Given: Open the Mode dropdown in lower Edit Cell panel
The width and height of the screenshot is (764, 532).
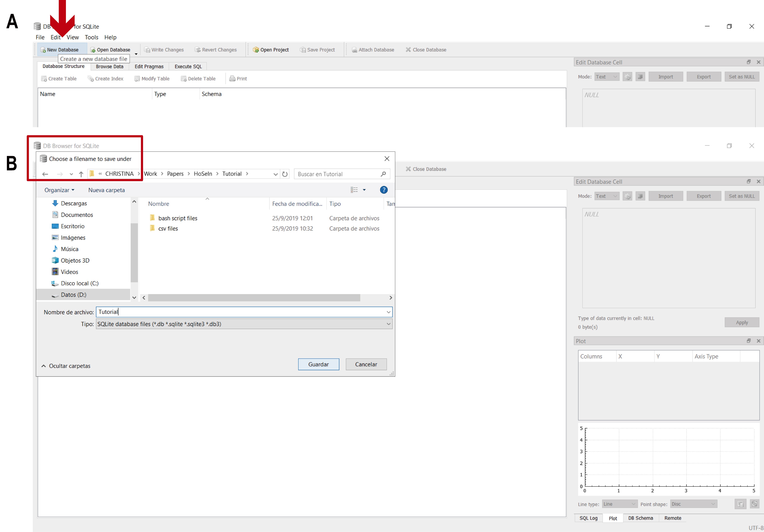Looking at the screenshot, I should point(607,197).
